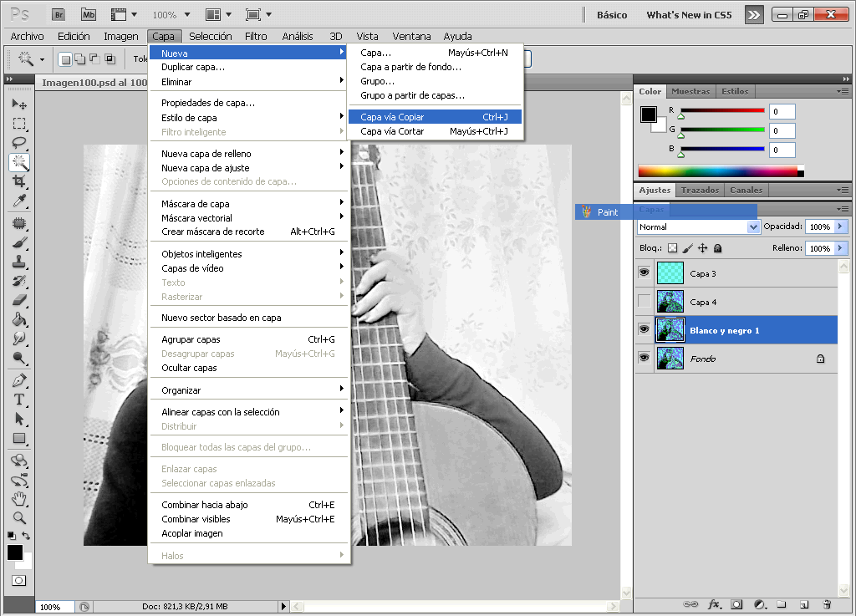Select the Brush tool
Screen dimensions: 856x616
click(19, 242)
